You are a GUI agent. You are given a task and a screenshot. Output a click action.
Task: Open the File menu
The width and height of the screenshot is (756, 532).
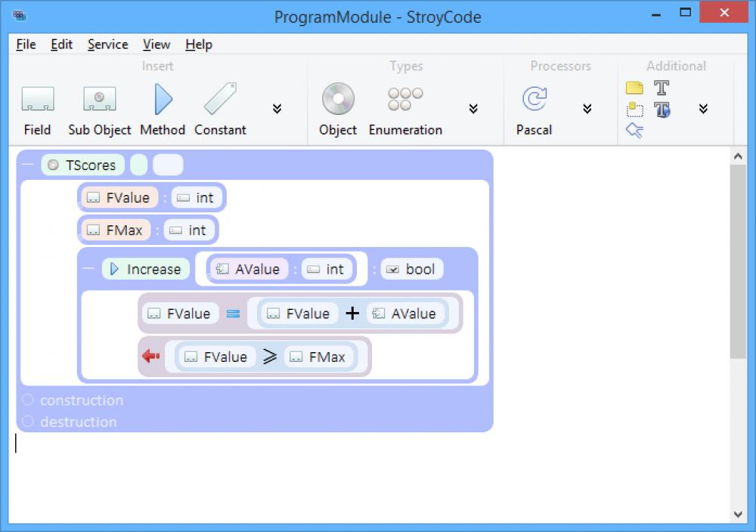point(25,45)
